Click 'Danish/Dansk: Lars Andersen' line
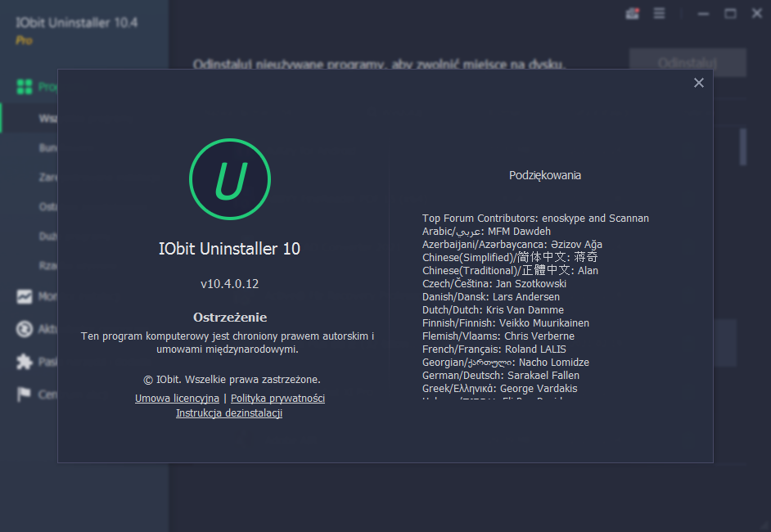 pos(491,297)
